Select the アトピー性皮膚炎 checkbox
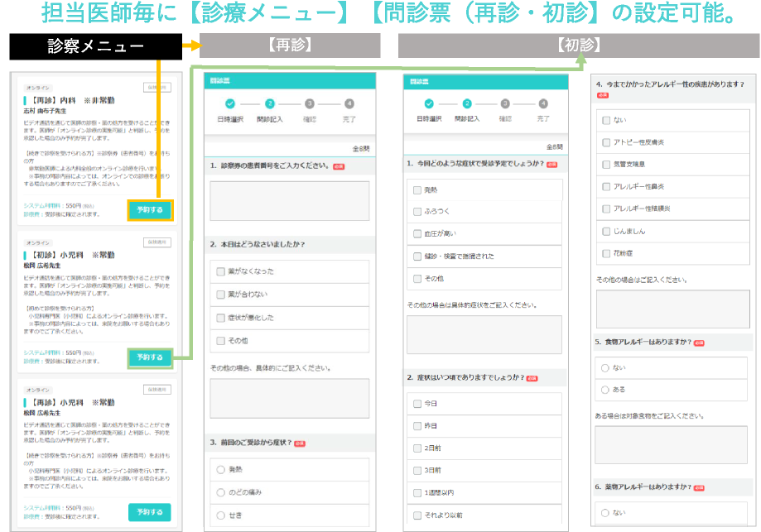 coord(606,141)
